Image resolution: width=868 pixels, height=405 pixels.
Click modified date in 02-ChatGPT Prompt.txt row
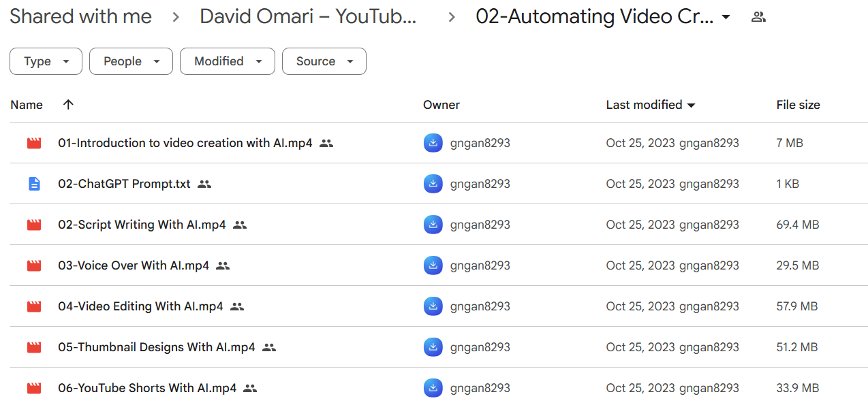click(x=640, y=184)
